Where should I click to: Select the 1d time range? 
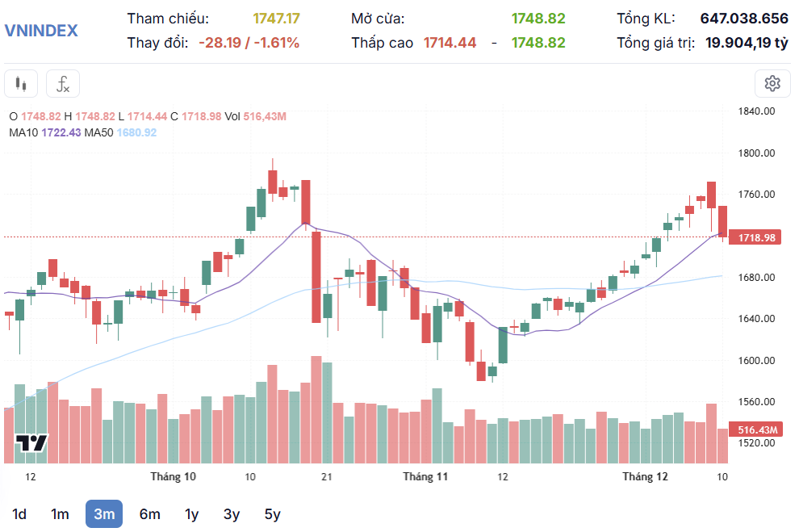point(19,514)
